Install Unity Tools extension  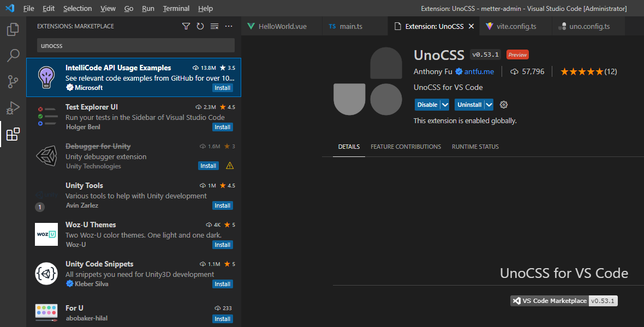tap(223, 205)
